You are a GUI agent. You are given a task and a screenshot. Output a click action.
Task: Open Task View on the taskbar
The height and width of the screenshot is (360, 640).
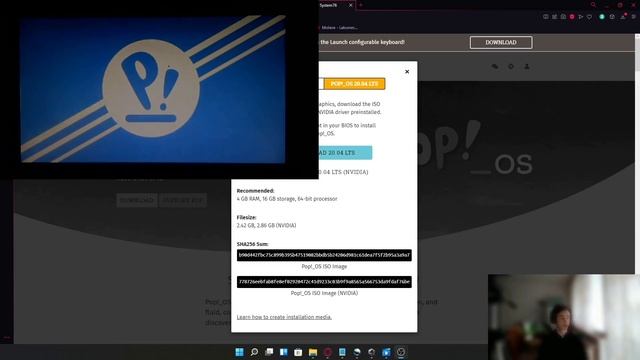click(269, 352)
